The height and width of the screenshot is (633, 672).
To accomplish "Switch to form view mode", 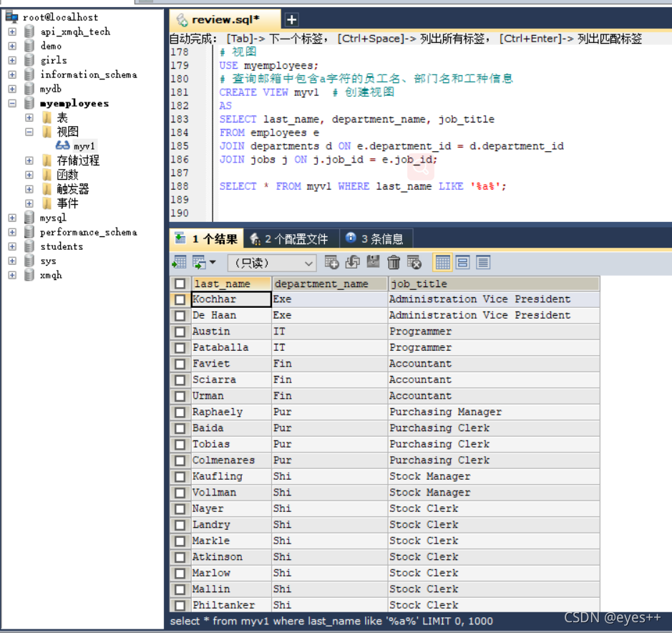I will (463, 262).
